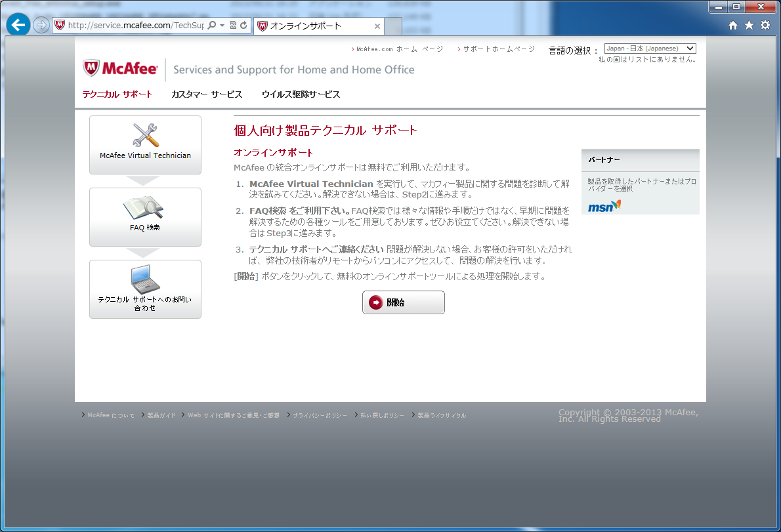Open Favorites star icon
Viewport: 781px width, 532px height.
749,26
